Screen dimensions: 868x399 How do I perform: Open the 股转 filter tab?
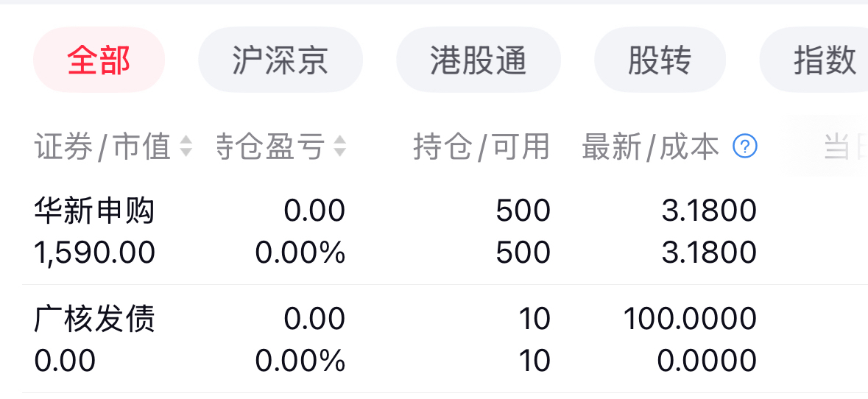point(660,60)
